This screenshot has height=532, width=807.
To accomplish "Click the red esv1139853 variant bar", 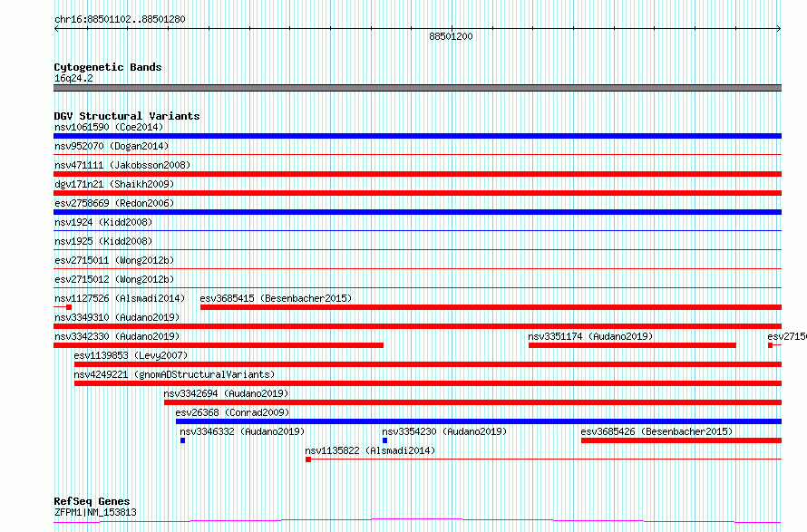I will coord(428,364).
